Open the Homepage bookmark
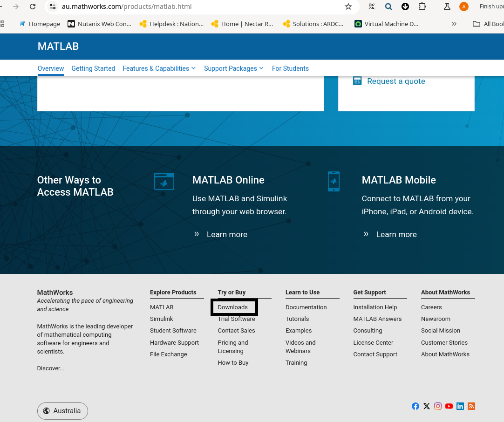The width and height of the screenshot is (504, 422). (x=40, y=24)
